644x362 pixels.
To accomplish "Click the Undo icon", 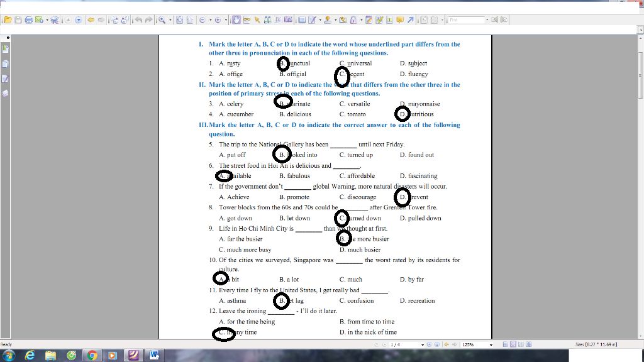I will click(x=139, y=19).
